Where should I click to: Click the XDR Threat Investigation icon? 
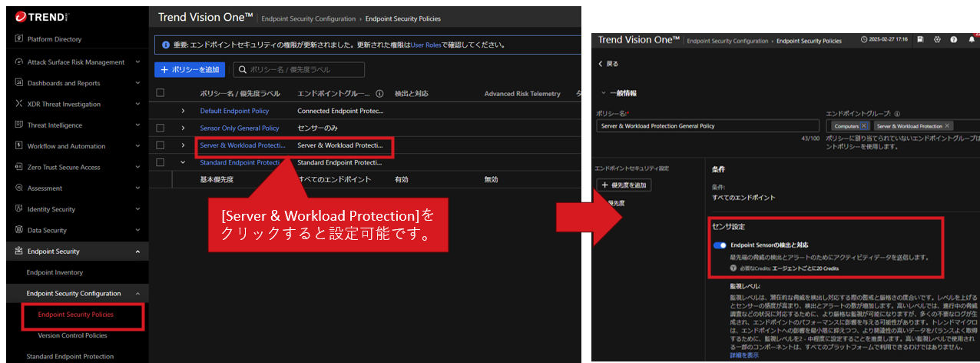[19, 104]
